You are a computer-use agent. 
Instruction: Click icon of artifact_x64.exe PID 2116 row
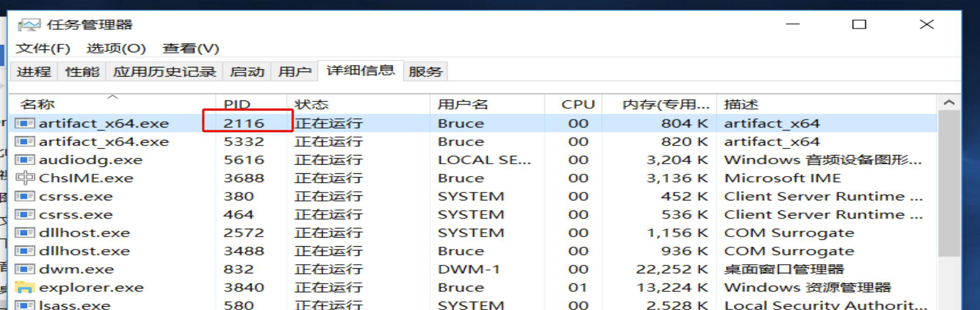click(25, 123)
